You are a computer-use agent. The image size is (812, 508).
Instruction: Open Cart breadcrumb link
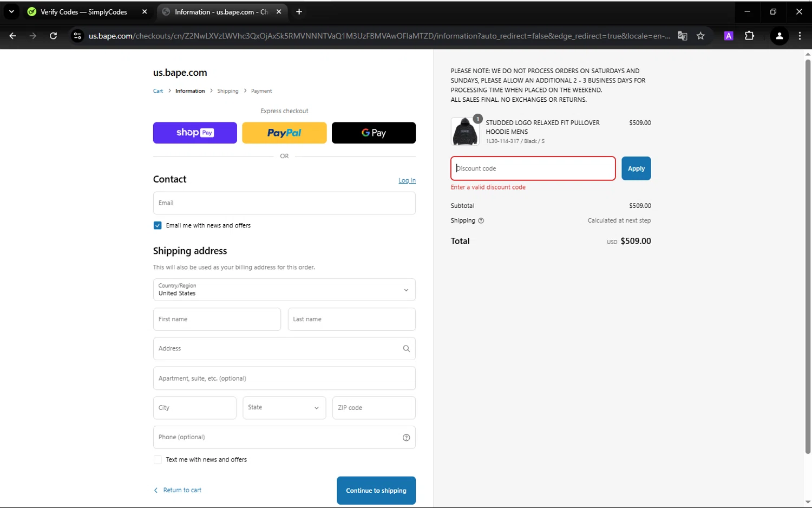click(x=158, y=91)
